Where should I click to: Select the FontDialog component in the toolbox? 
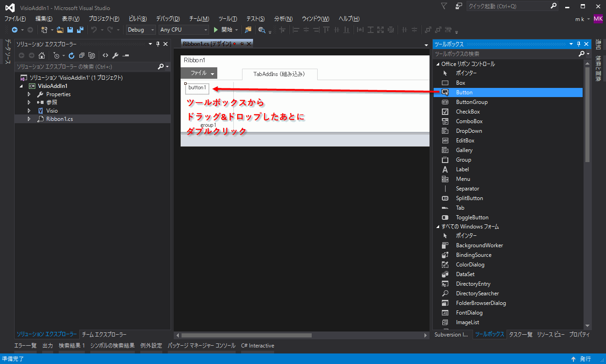tap(508, 313)
